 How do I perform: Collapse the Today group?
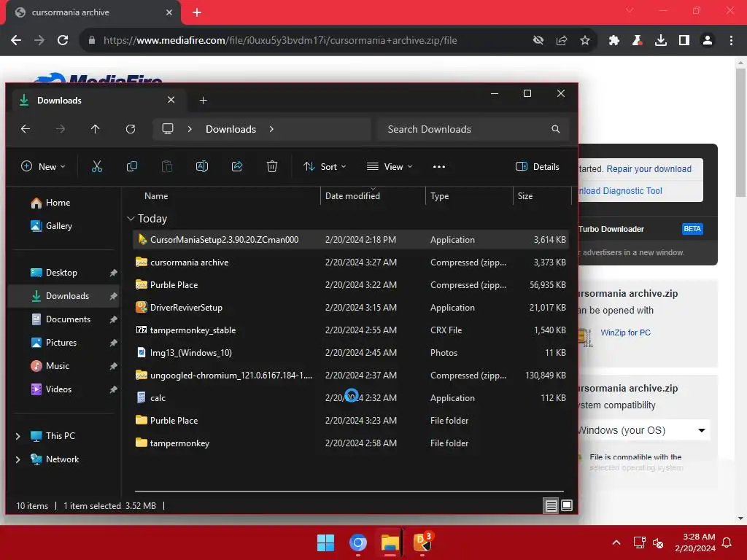131,219
